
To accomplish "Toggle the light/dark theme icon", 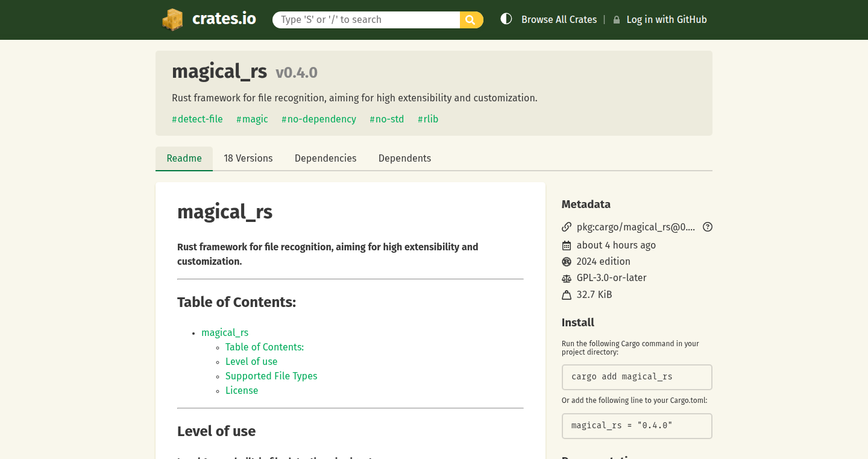I will (x=506, y=19).
